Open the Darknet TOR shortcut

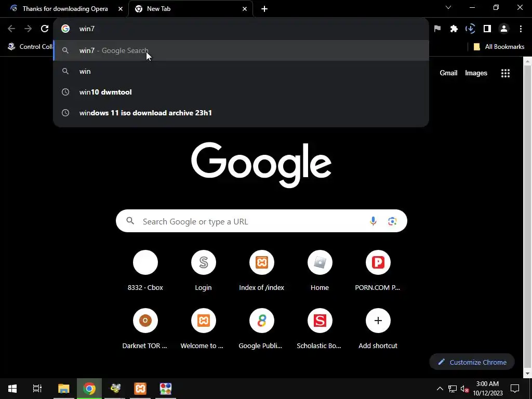point(145,329)
